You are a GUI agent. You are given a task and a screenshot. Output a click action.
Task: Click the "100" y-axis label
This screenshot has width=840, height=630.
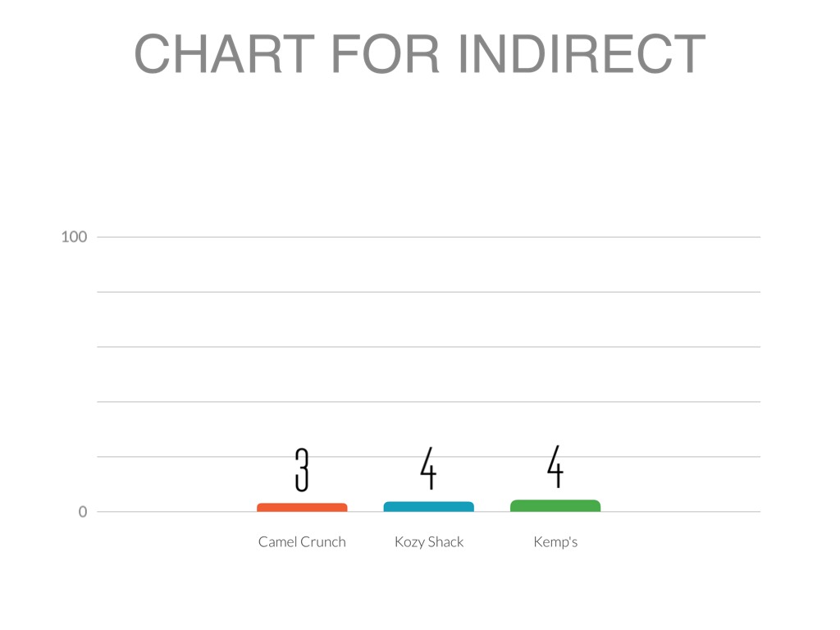point(74,237)
